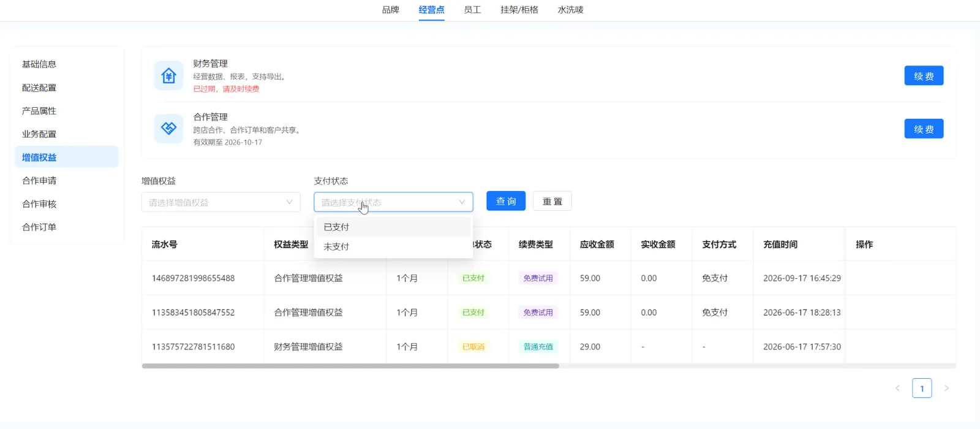
Task: Choose 未支付 from the dropdown list
Action: click(393, 246)
